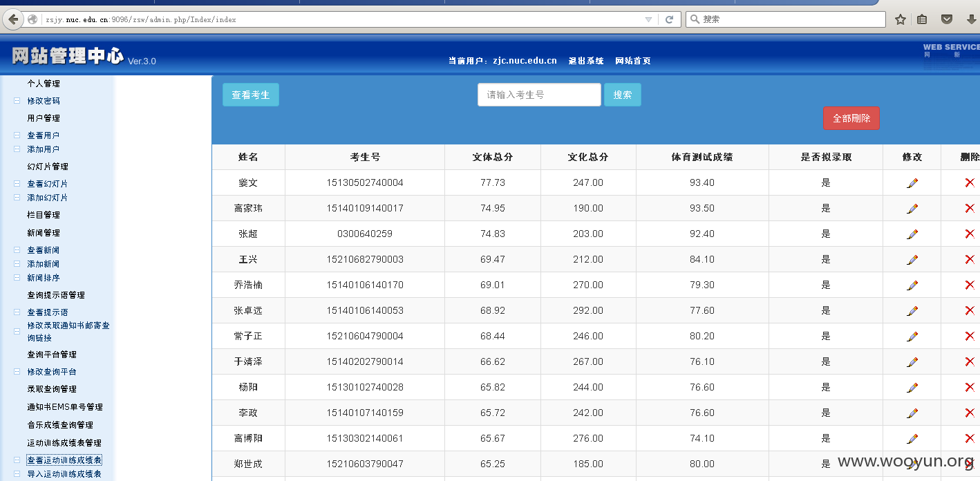The image size is (980, 481).
Task: Delete the row for 窦文
Action: 970,182
